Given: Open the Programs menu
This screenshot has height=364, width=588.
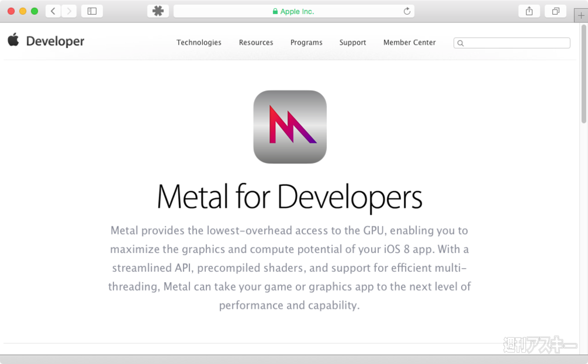Looking at the screenshot, I should pos(306,42).
